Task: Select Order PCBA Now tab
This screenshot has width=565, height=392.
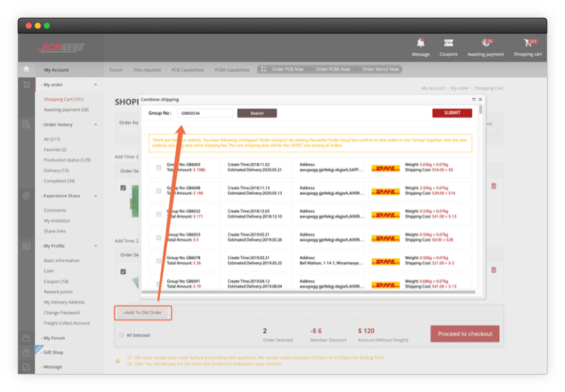Action: pyautogui.click(x=332, y=69)
